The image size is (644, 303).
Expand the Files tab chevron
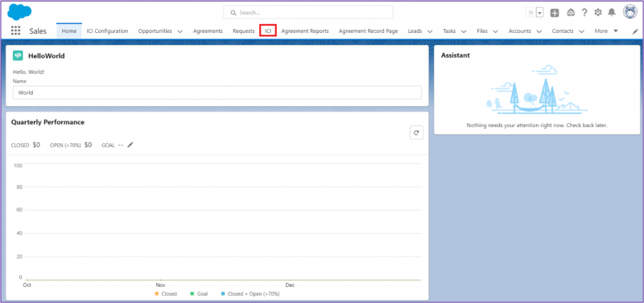(x=495, y=31)
